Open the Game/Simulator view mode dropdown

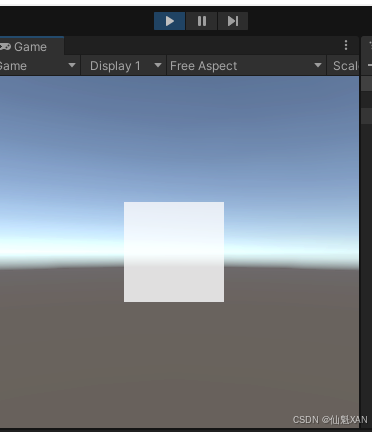(39, 66)
